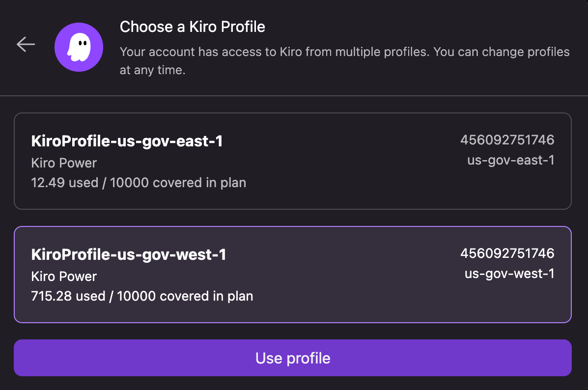Viewport: 588px width, 390px height.
Task: Click the back arrow to return
Action: coord(25,44)
